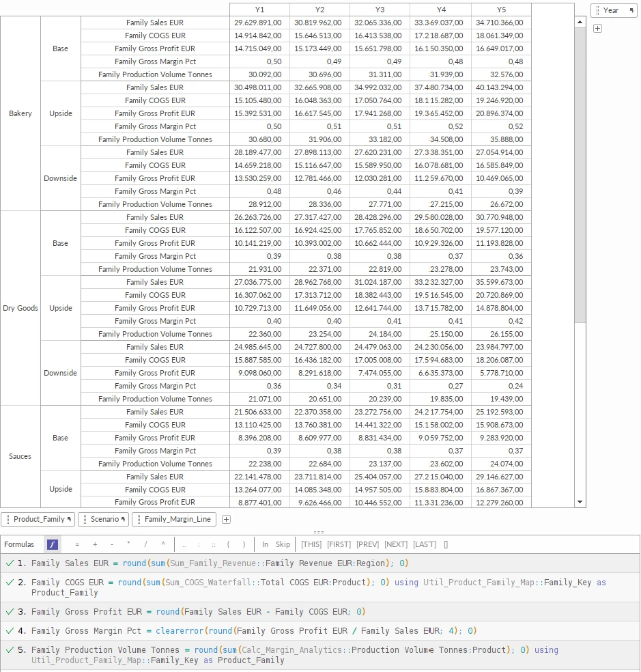Click the pane splitter grip above Formulas

click(x=319, y=532)
